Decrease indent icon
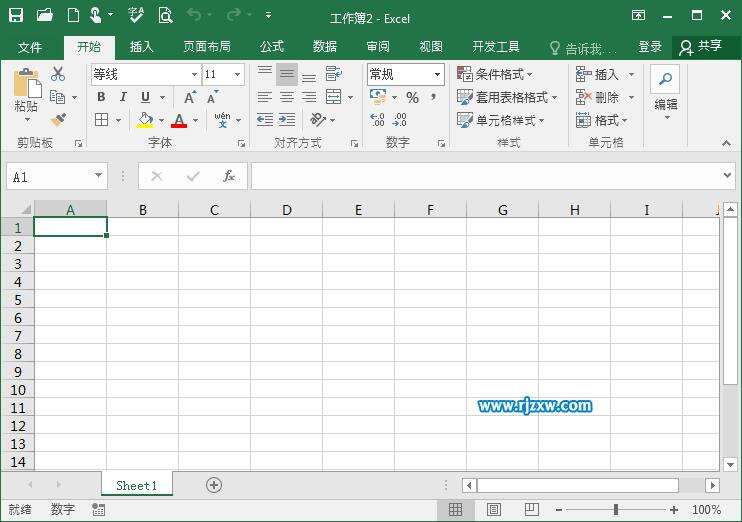The image size is (742, 522). click(x=265, y=120)
